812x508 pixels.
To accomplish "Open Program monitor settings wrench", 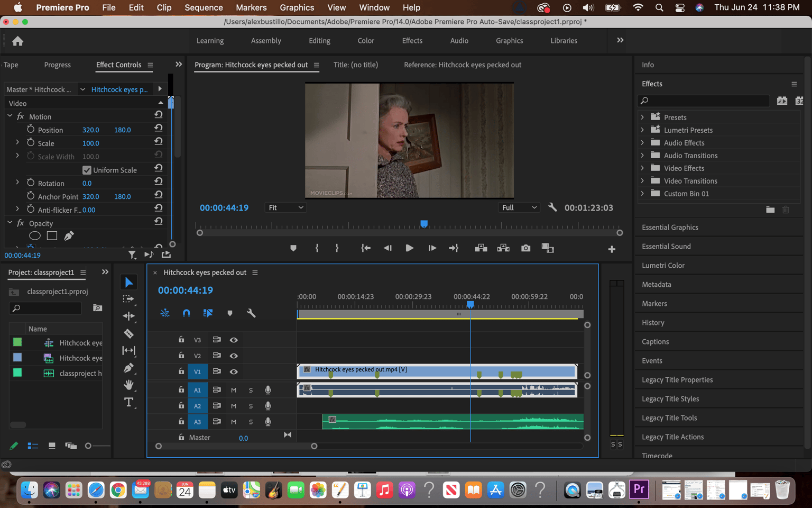I will tap(552, 207).
